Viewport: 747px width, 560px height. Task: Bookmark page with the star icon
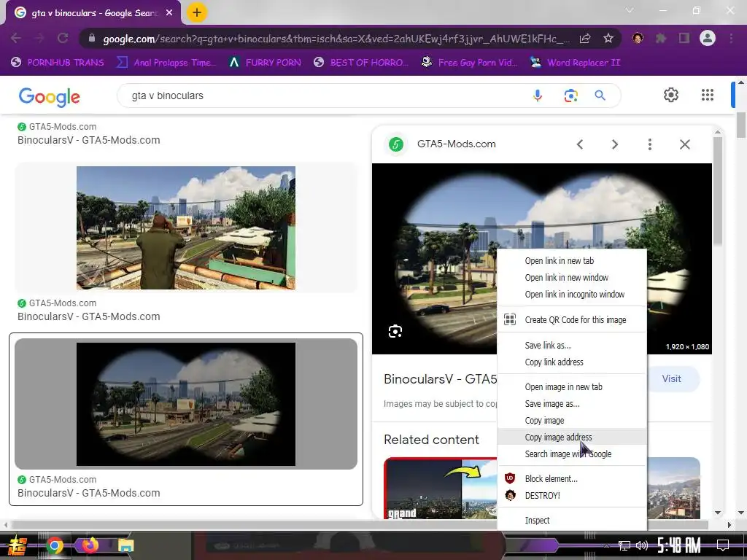pyautogui.click(x=608, y=39)
